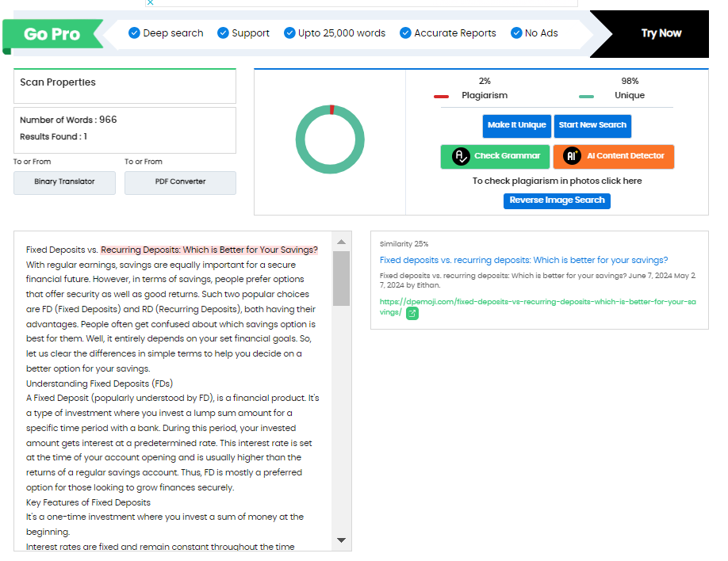The height and width of the screenshot is (561, 728).
Task: Click the red Plagiarism legend marker
Action: click(441, 97)
